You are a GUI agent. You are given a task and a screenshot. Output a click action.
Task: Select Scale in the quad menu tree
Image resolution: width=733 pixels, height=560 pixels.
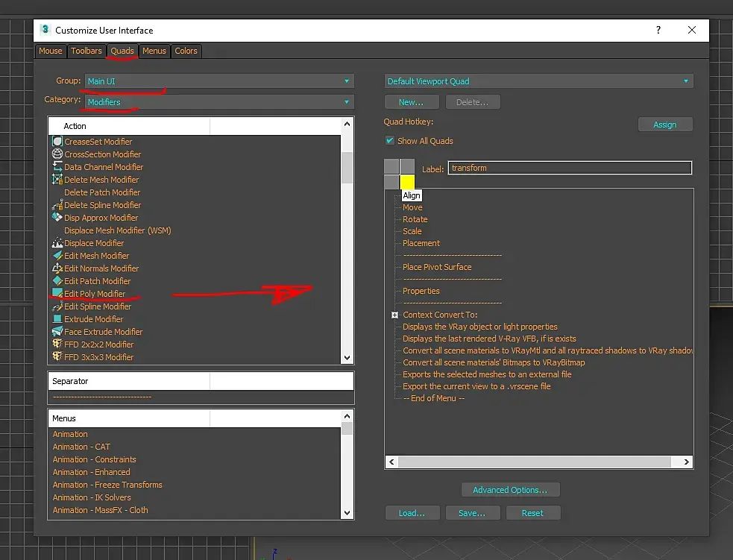(412, 231)
